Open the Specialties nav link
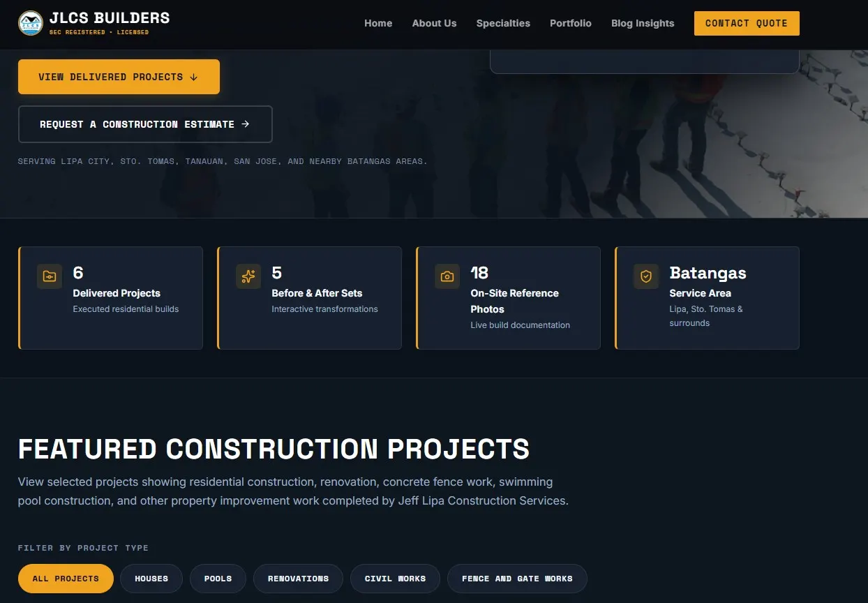This screenshot has height=603, width=868. [503, 23]
